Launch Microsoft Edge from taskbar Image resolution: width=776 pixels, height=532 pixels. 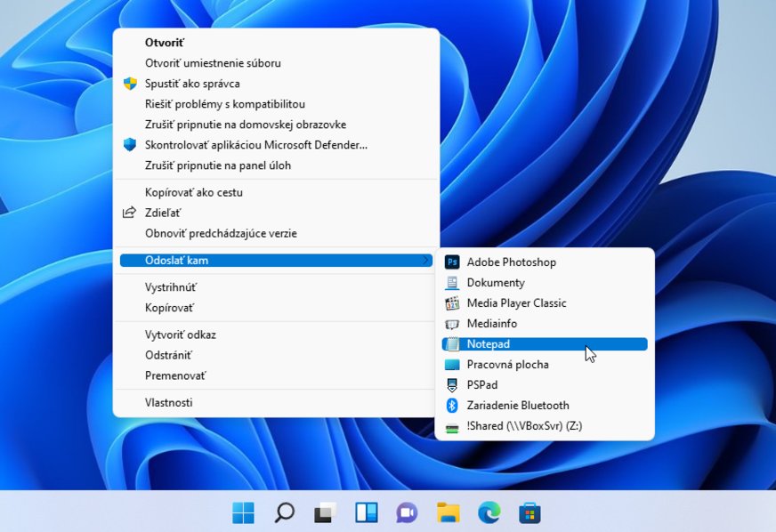[489, 512]
